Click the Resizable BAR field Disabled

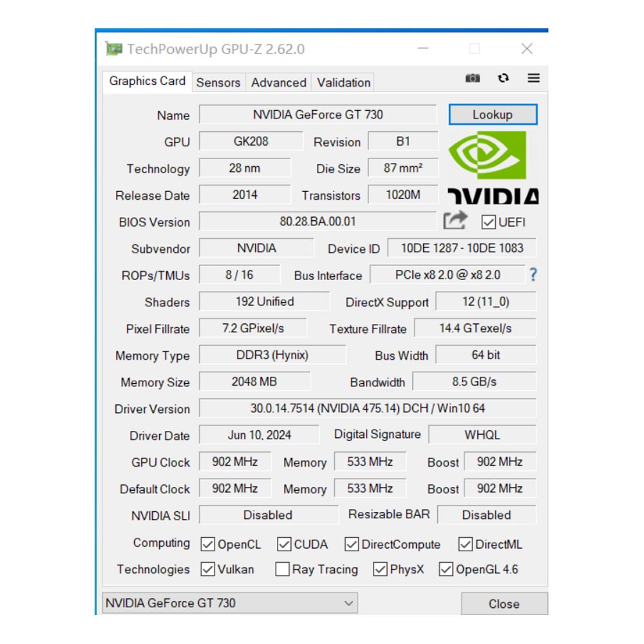(x=487, y=515)
